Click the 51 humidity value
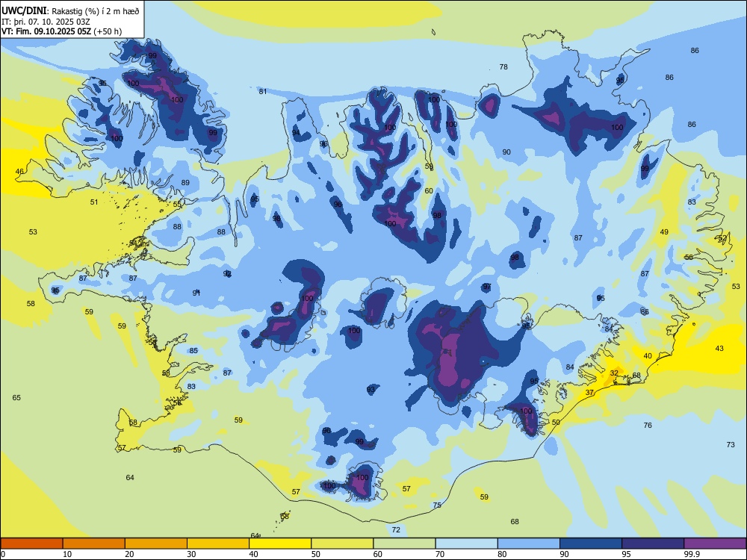This screenshot has height=560, width=747. tap(94, 202)
